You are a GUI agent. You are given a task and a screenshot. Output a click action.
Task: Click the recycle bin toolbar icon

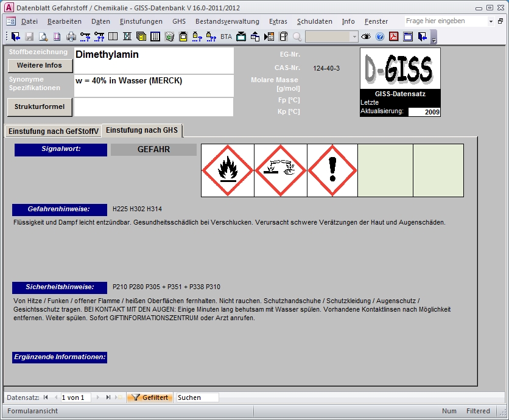tap(169, 37)
